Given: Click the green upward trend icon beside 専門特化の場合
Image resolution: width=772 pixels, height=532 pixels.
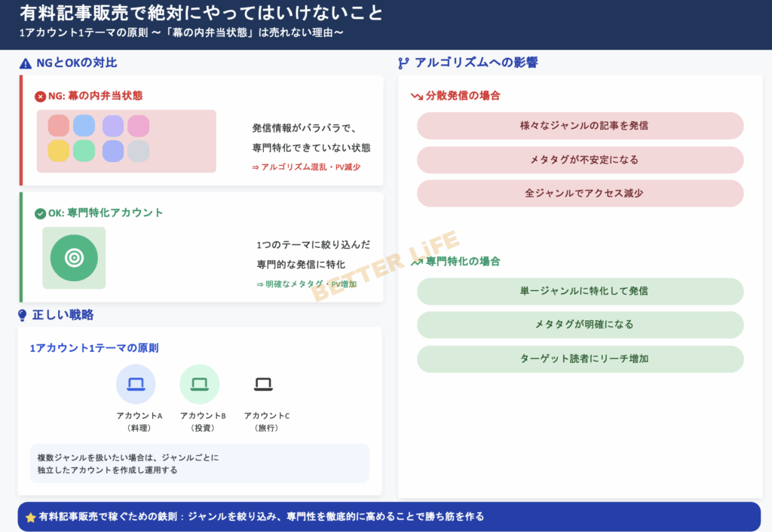Looking at the screenshot, I should [x=416, y=262].
